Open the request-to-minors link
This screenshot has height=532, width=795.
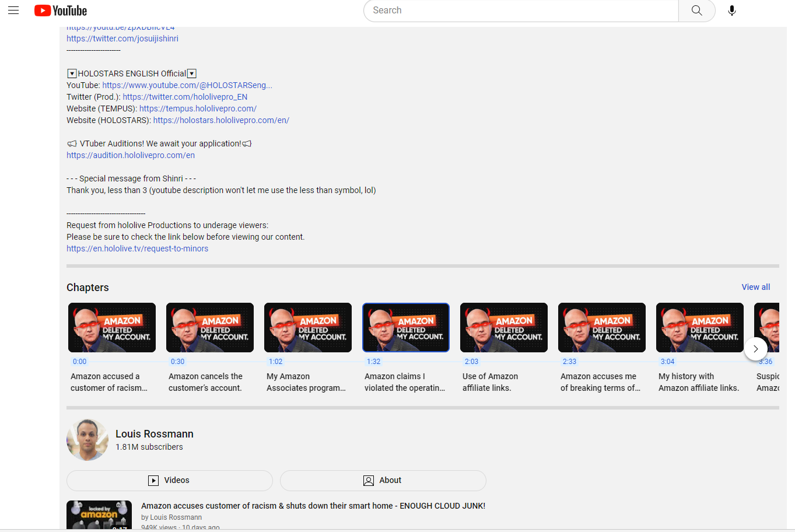click(x=137, y=249)
